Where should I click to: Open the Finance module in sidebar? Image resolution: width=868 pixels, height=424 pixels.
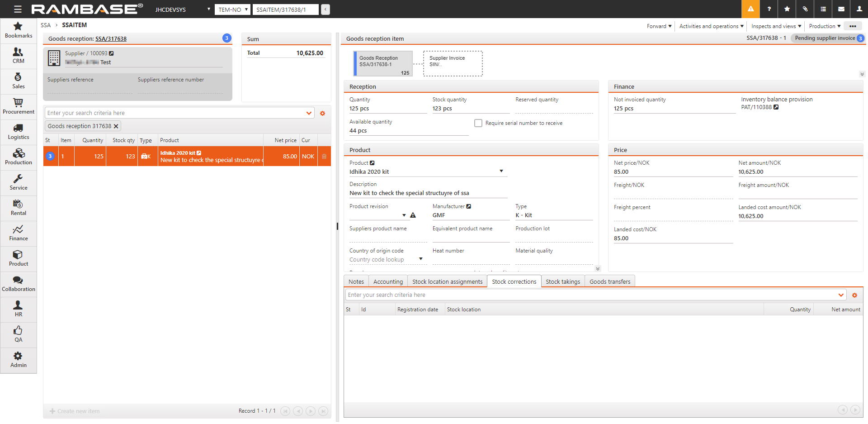(x=19, y=233)
